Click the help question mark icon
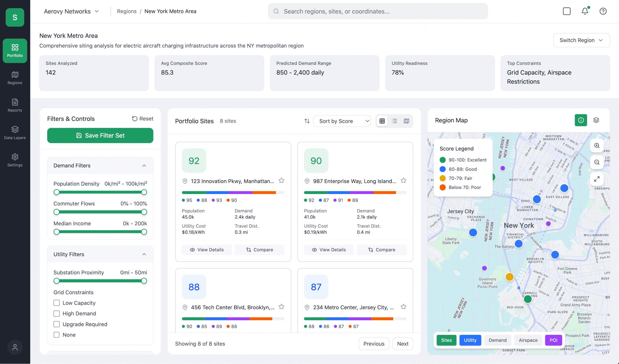The height and width of the screenshot is (364, 619). 603,11
